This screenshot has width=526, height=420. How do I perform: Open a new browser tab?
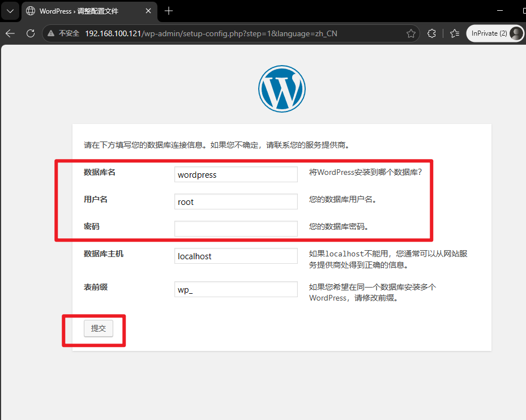coord(168,11)
